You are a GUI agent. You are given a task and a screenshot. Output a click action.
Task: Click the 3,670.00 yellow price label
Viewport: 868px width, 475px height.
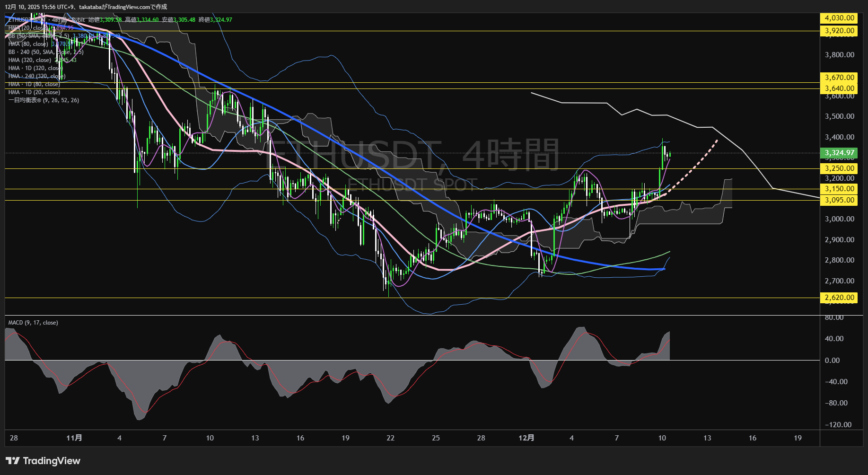coord(839,78)
